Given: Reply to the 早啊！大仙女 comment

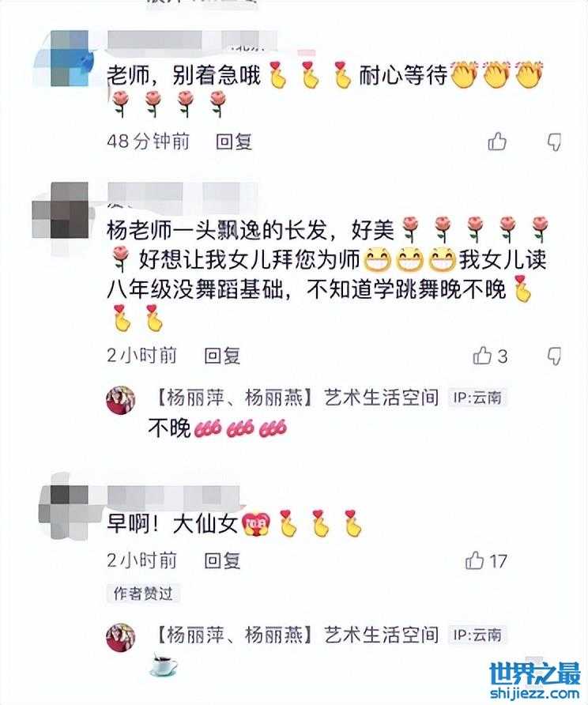Looking at the screenshot, I should coord(222,560).
